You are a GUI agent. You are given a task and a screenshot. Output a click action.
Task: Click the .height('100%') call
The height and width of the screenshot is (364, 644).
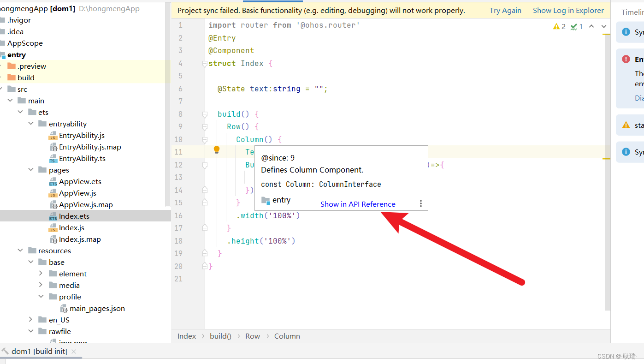(261, 241)
